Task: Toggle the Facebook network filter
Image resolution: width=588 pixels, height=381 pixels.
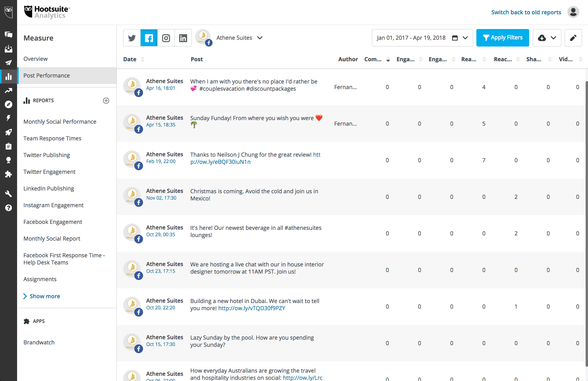Action: tap(149, 38)
